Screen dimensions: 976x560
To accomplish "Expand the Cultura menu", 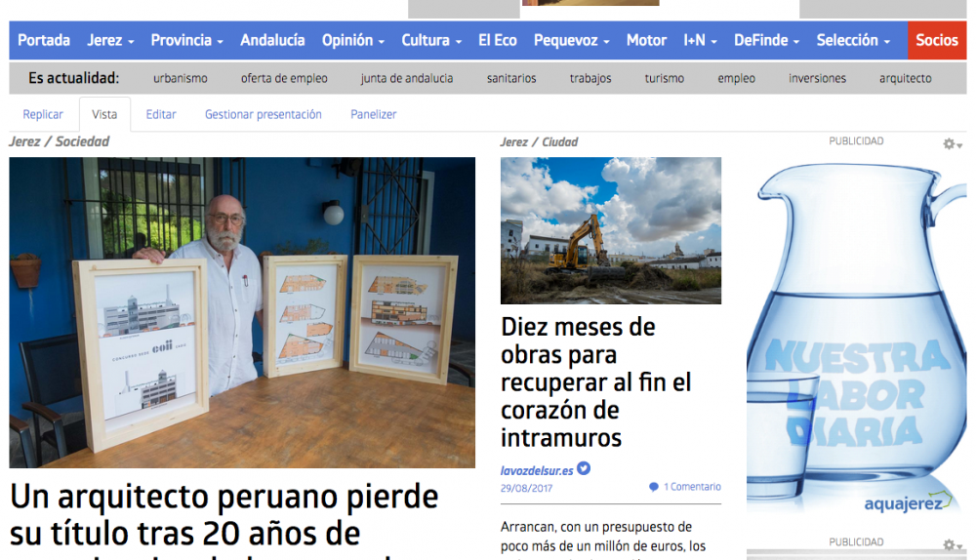I will coord(431,40).
